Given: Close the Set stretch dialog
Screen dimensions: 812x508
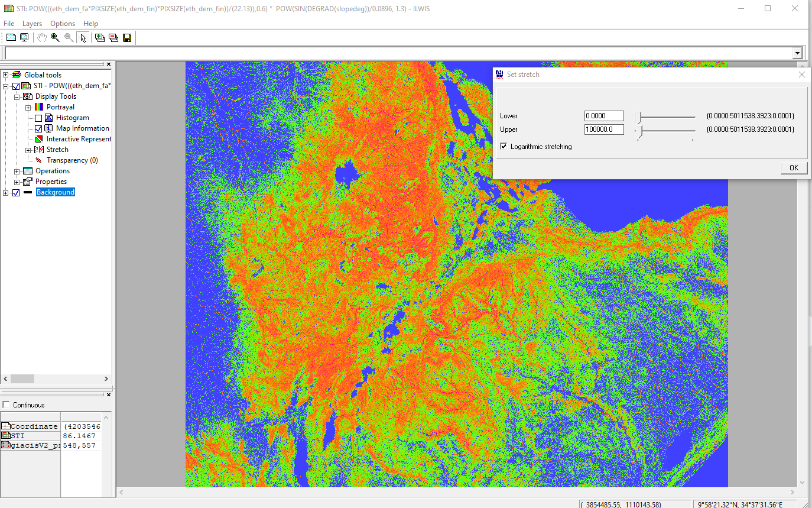Looking at the screenshot, I should [802, 75].
